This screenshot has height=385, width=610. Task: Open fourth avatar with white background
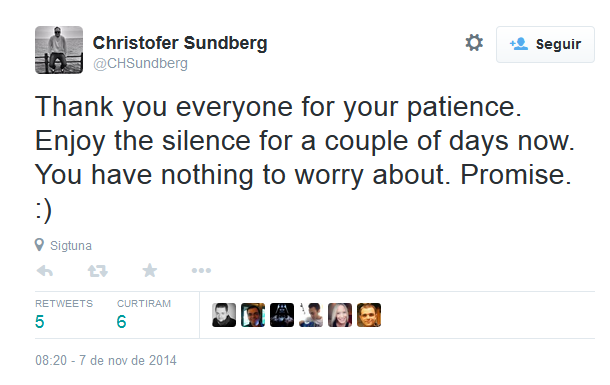tap(311, 315)
